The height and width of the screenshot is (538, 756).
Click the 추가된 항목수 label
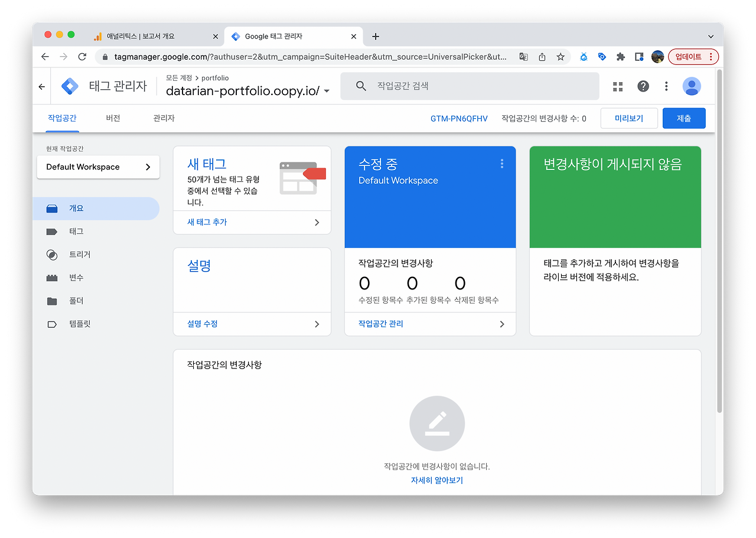(x=429, y=300)
